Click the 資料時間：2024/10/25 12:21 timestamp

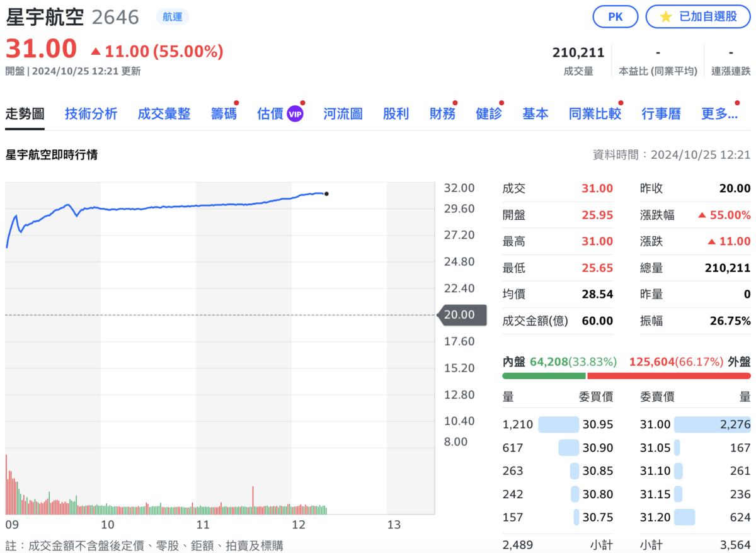point(672,154)
